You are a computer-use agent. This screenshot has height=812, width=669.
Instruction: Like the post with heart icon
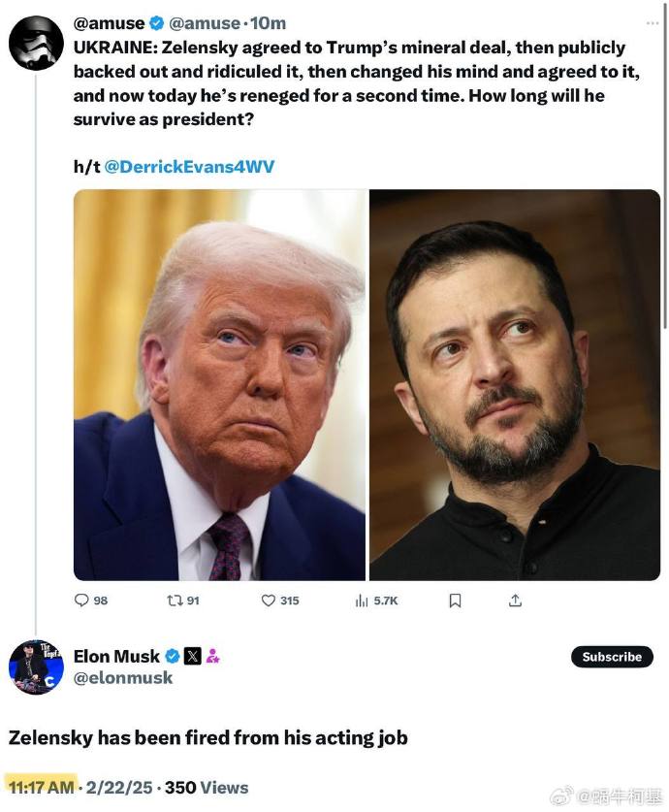point(270,601)
